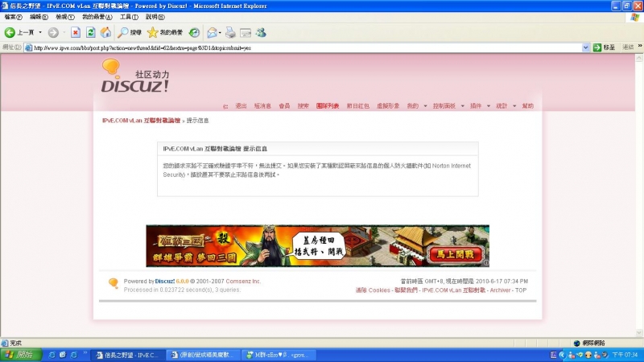This screenshot has height=362, width=644.
Task: Click the Print icon in the toolbar
Action: (230, 32)
